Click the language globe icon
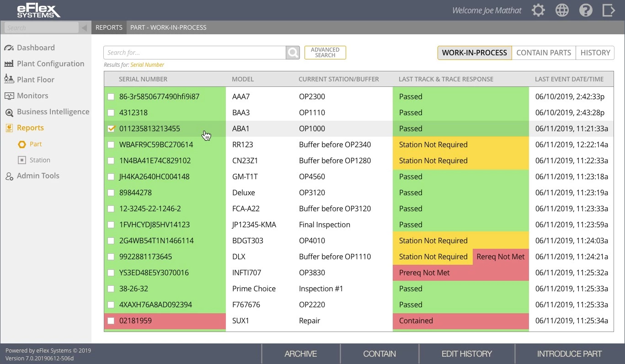Viewport: 625px width, 364px height. 562,10
